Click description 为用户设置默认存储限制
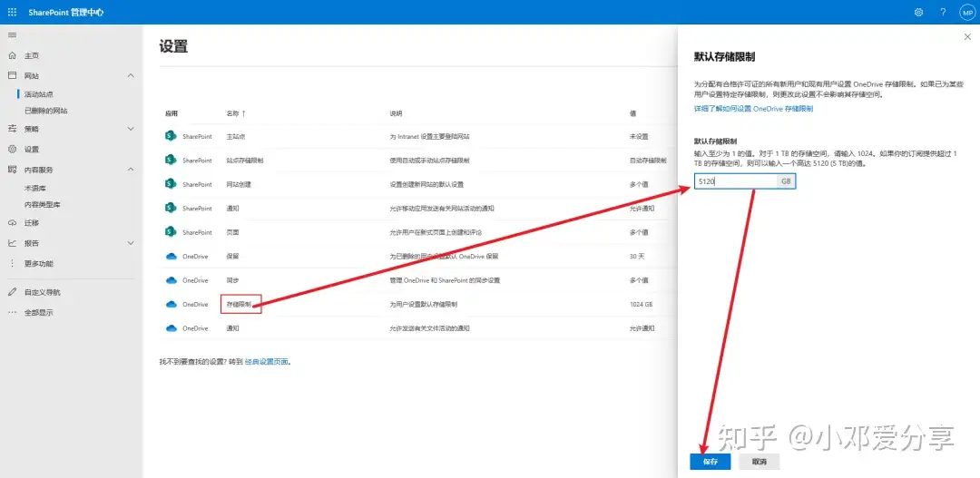The image size is (980, 478). click(x=423, y=304)
